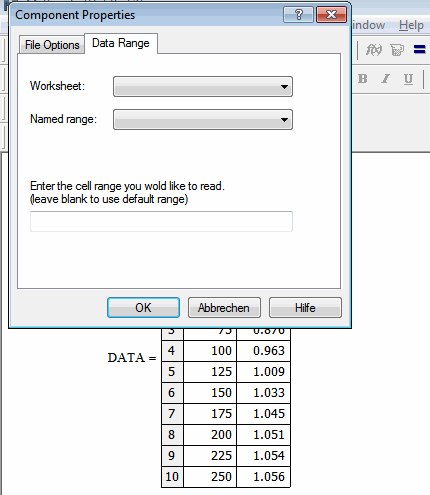Click row header 5 in table
This screenshot has width=430, height=495.
pos(172,372)
